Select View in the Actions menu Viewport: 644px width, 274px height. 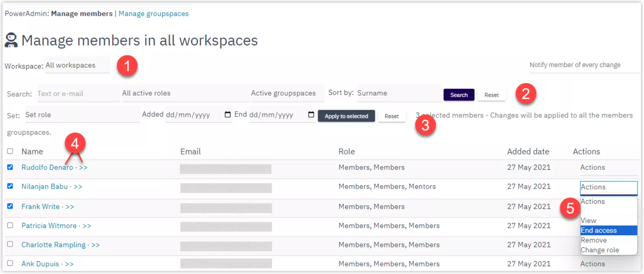pyautogui.click(x=609, y=220)
